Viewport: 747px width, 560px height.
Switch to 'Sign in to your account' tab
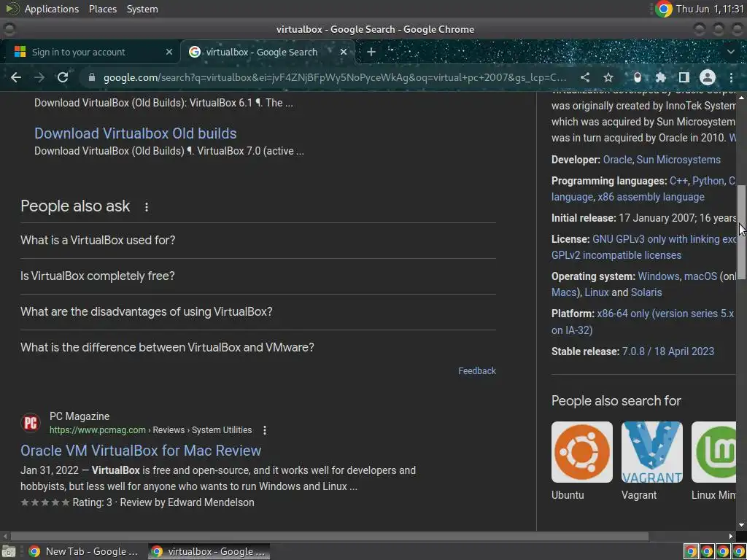click(90, 52)
